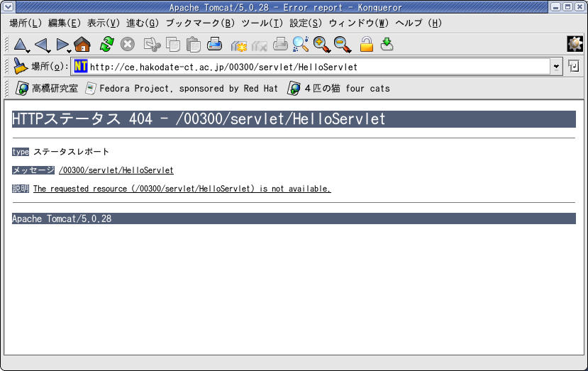Click the 'type' label on the error page

pos(21,152)
